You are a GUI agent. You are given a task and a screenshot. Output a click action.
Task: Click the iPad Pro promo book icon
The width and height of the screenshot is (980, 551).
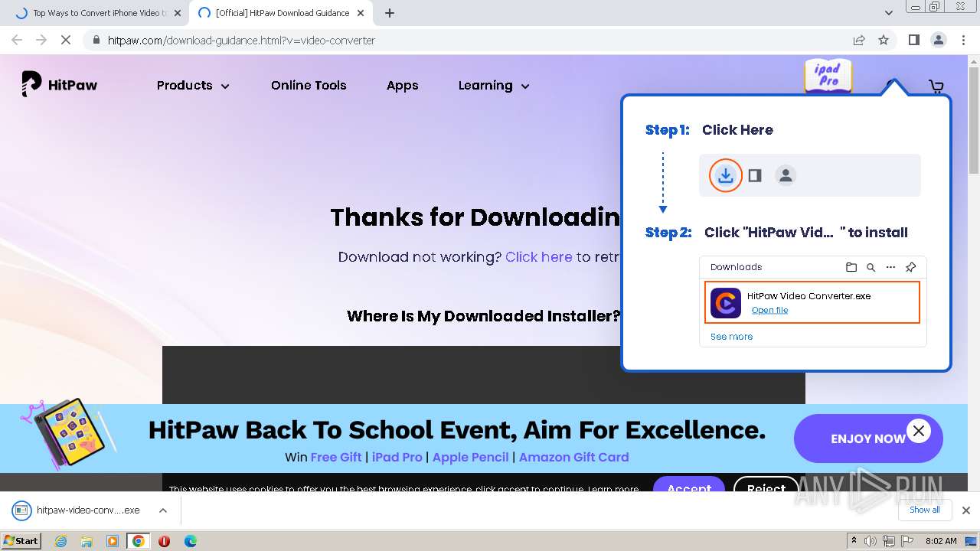pos(828,76)
